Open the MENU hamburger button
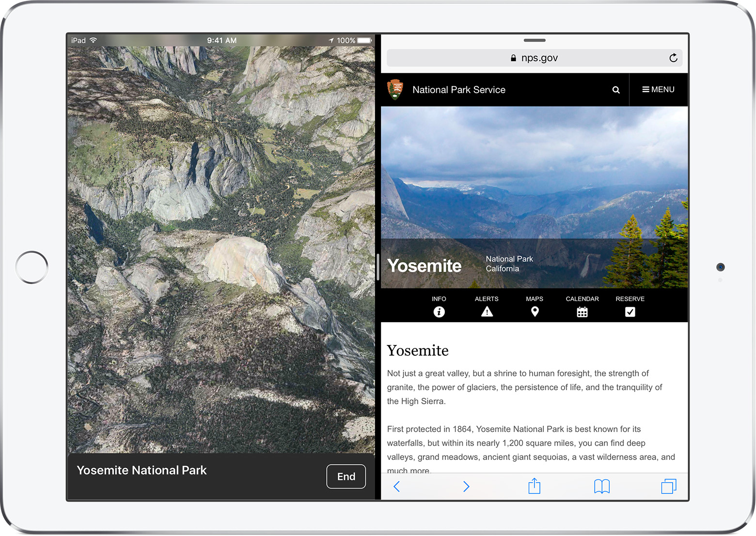The width and height of the screenshot is (756, 536). click(658, 90)
